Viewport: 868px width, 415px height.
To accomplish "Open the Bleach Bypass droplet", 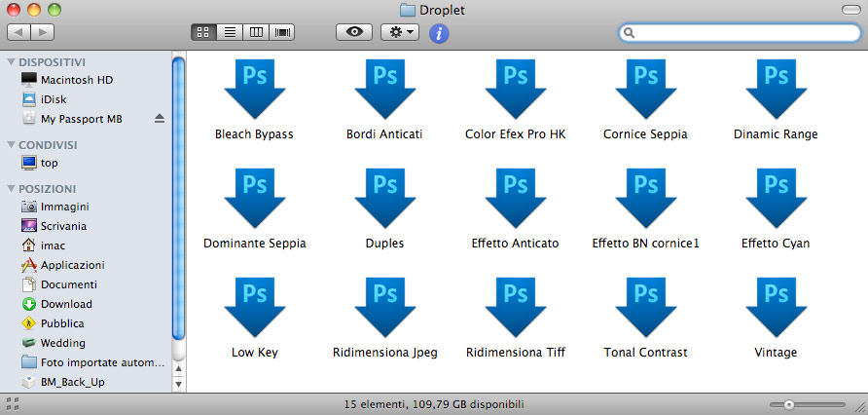I will click(254, 90).
